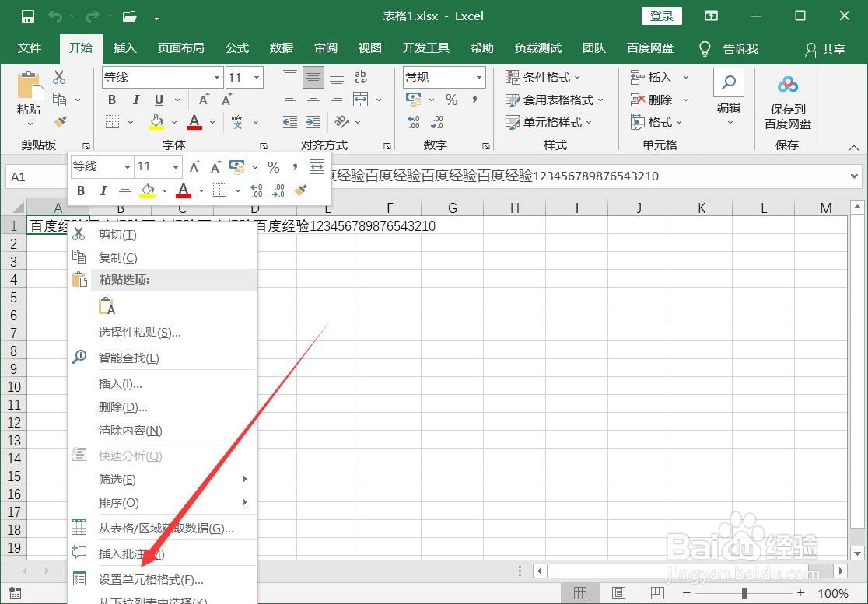Click comma style in ribbon number group
868x604 pixels.
(x=475, y=100)
